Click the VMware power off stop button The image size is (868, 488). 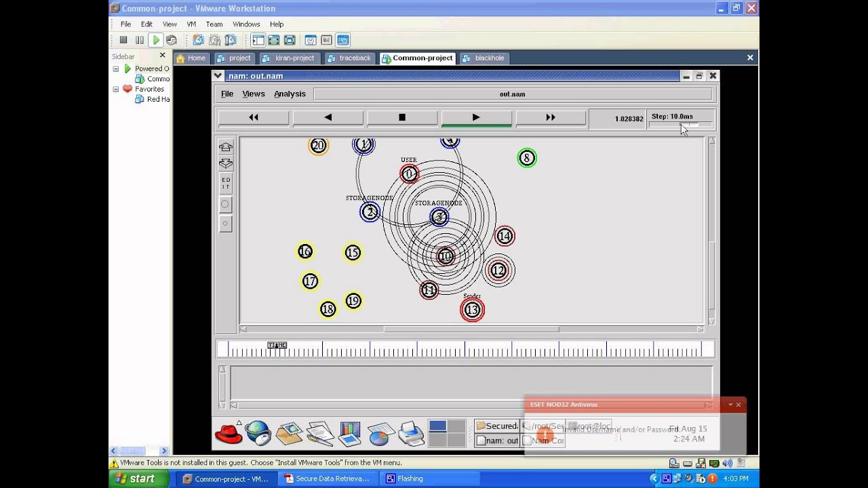pos(123,40)
